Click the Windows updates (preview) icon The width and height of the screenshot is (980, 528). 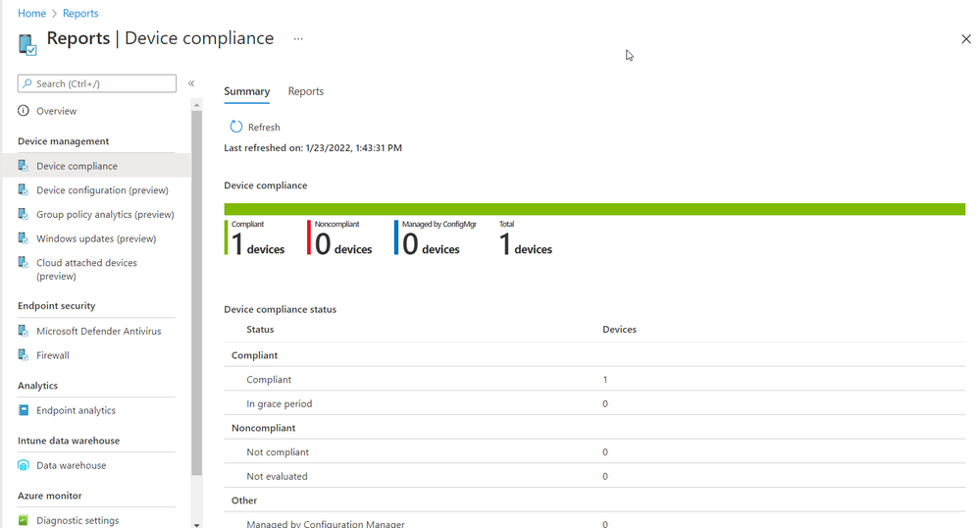coord(24,238)
